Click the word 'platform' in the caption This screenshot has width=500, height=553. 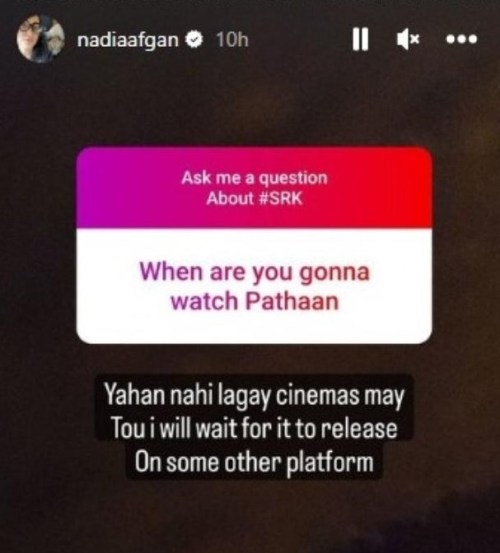point(329,463)
